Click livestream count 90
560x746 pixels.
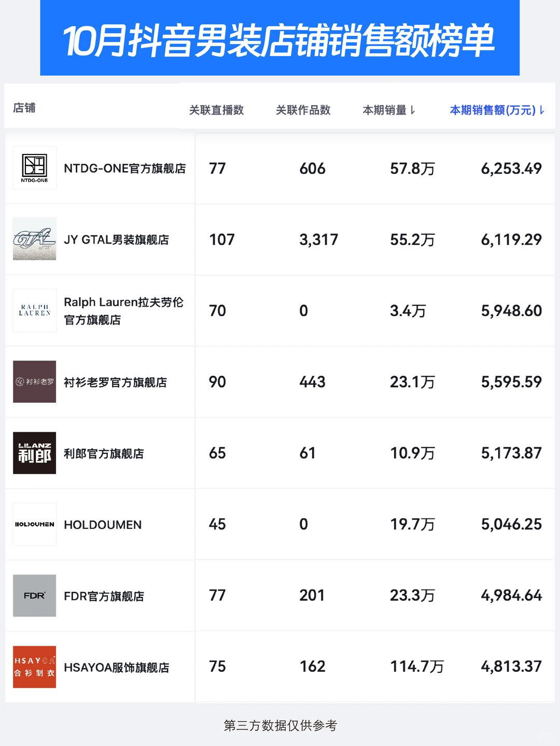coord(217,382)
